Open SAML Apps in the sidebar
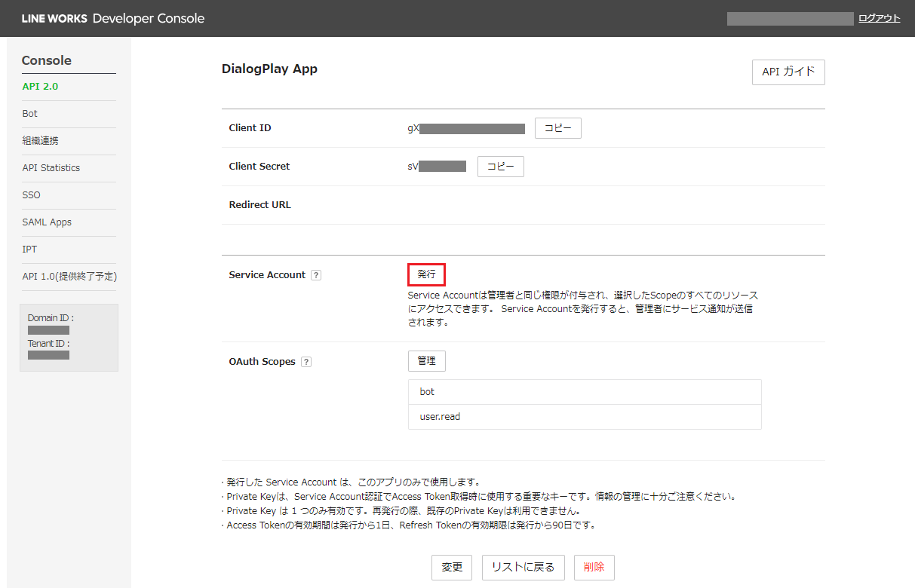 (47, 222)
